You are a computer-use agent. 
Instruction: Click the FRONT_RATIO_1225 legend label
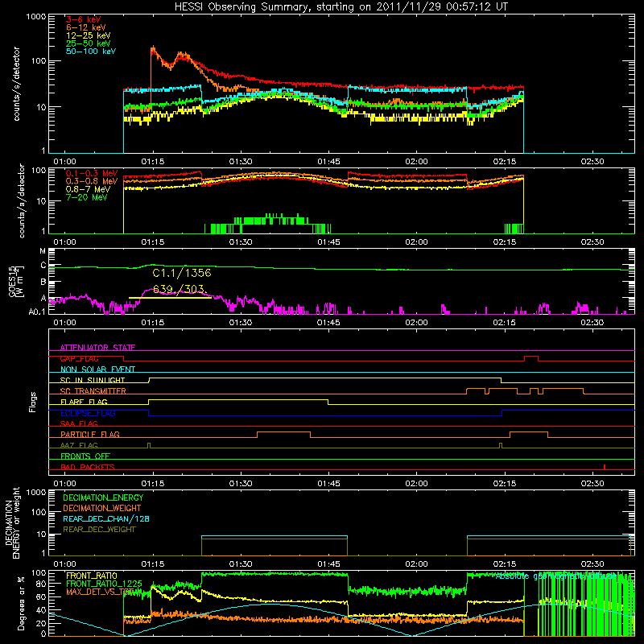[104, 584]
